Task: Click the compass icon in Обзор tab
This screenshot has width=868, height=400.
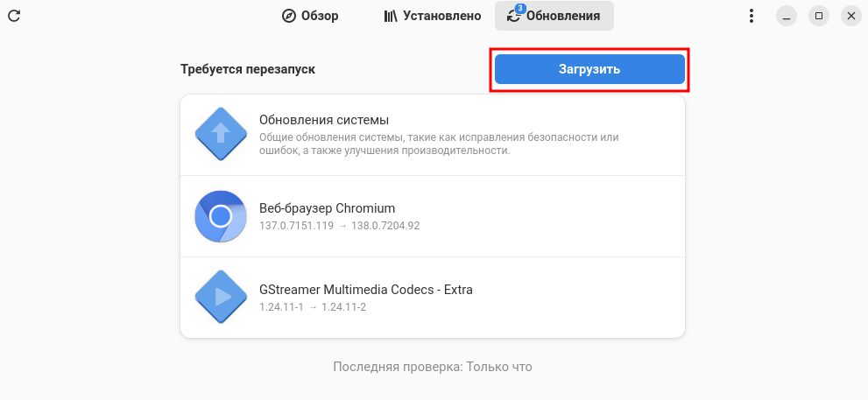Action: coord(289,16)
